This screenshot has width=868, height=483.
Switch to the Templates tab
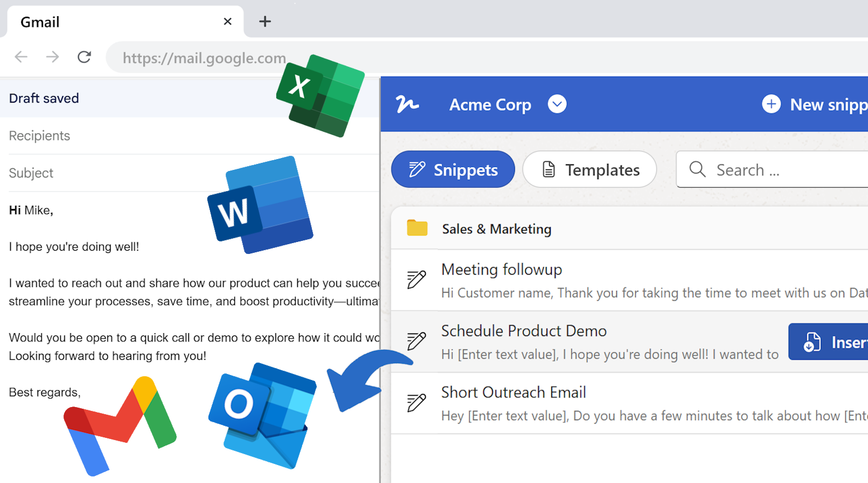tap(590, 169)
